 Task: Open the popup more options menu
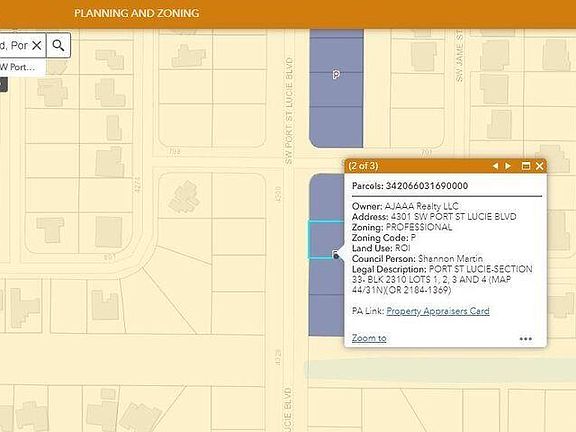pyautogui.click(x=526, y=339)
